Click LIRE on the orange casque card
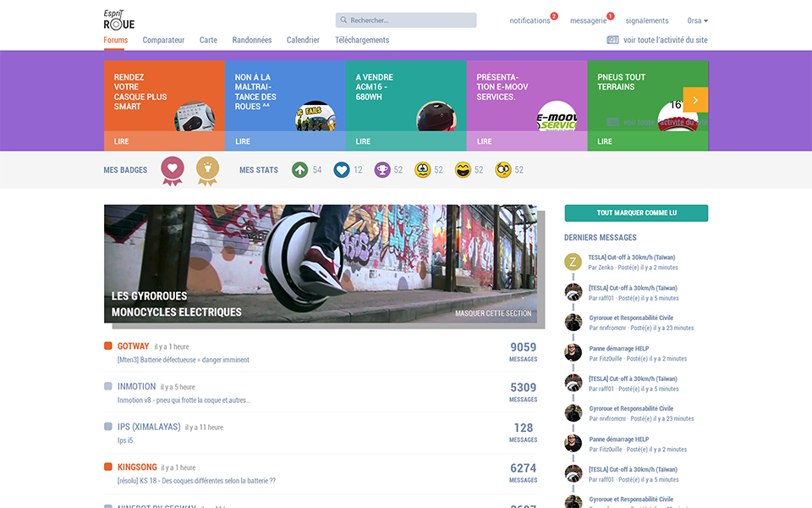The height and width of the screenshot is (508, 812). click(x=122, y=141)
